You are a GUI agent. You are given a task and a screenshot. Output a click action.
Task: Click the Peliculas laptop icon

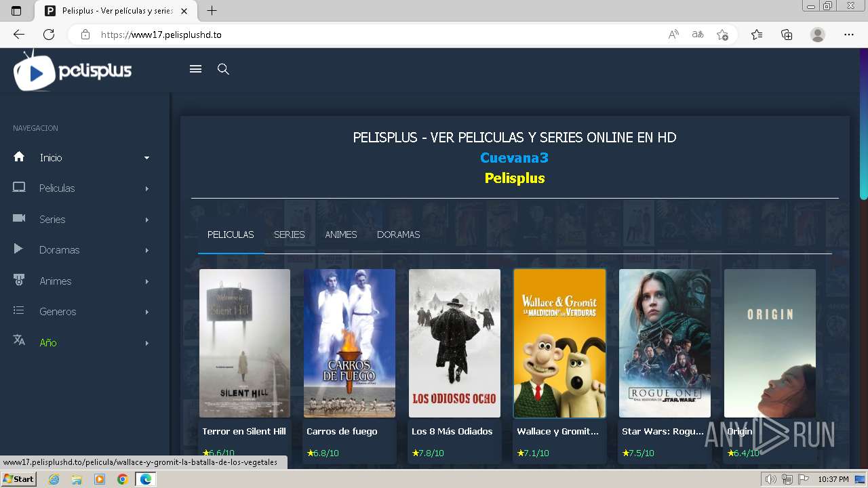(x=19, y=188)
